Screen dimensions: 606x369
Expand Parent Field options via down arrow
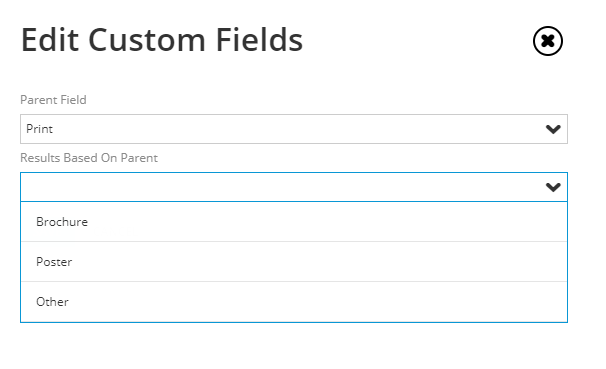point(553,129)
